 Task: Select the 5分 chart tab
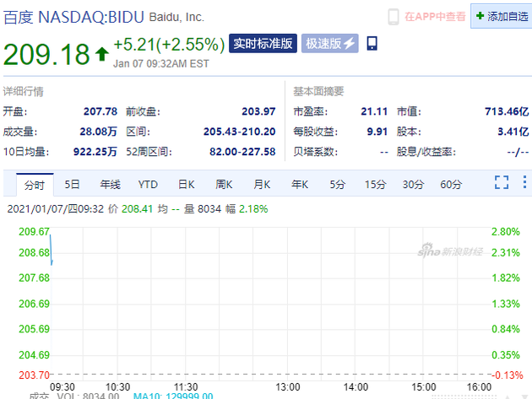click(338, 185)
